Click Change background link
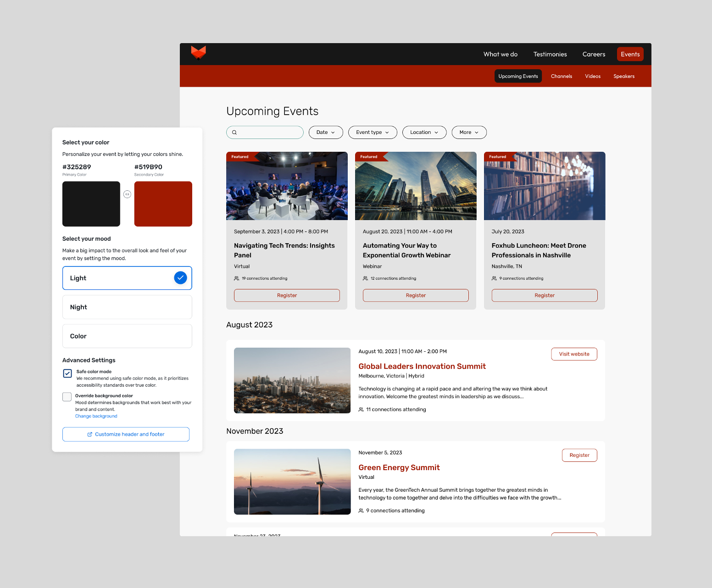The width and height of the screenshot is (712, 588). pyautogui.click(x=96, y=416)
